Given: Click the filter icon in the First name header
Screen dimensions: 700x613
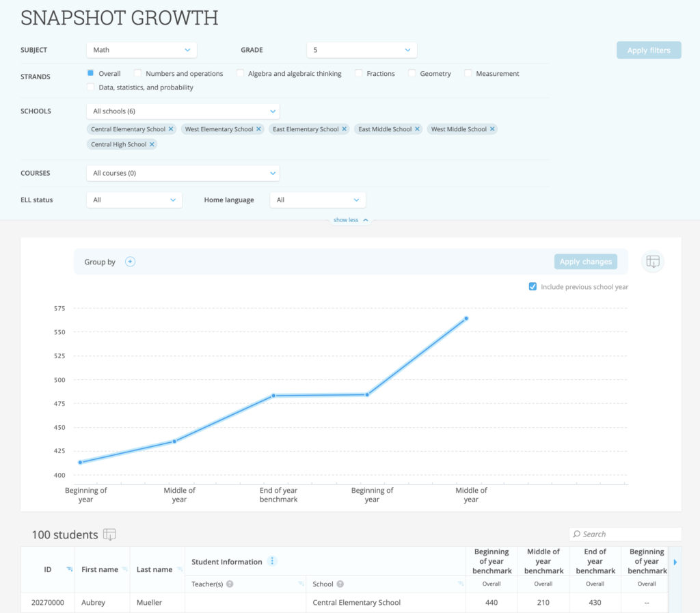Looking at the screenshot, I should tap(125, 569).
